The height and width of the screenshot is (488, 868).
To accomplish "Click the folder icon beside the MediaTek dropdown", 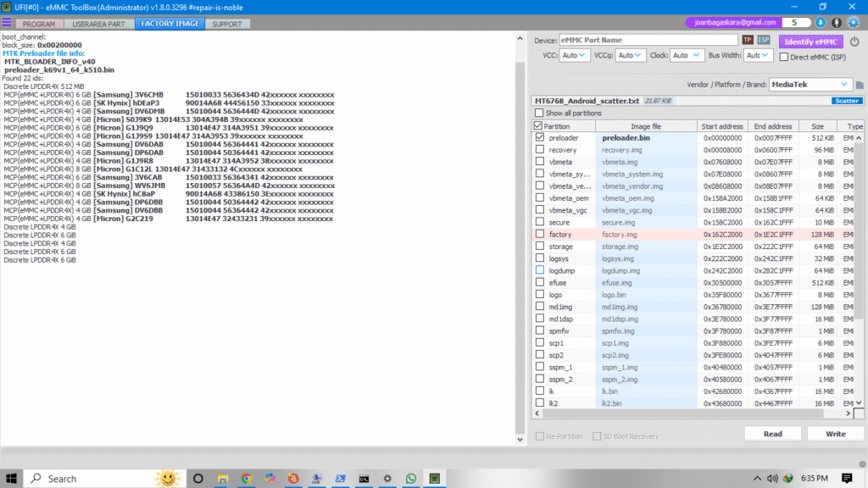I will click(x=859, y=85).
